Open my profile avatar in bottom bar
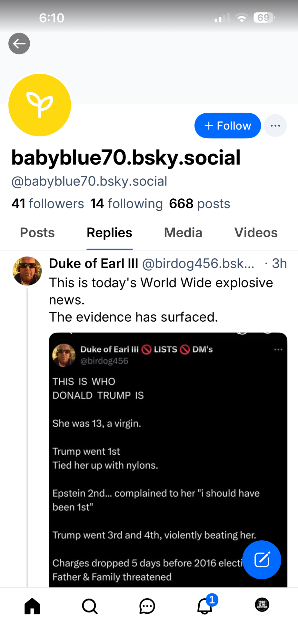The height and width of the screenshot is (644, 298). pyautogui.click(x=262, y=605)
